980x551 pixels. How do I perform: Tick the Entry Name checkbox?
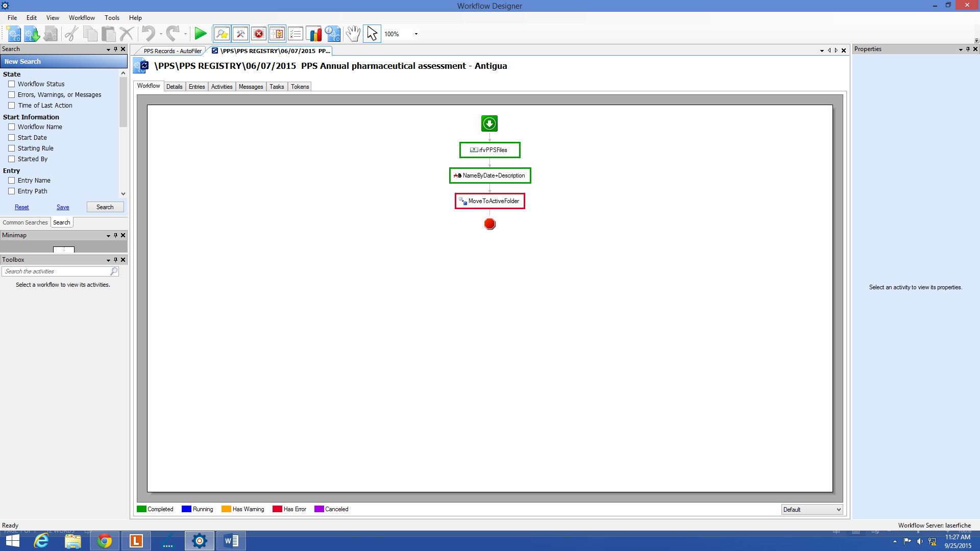(x=11, y=181)
